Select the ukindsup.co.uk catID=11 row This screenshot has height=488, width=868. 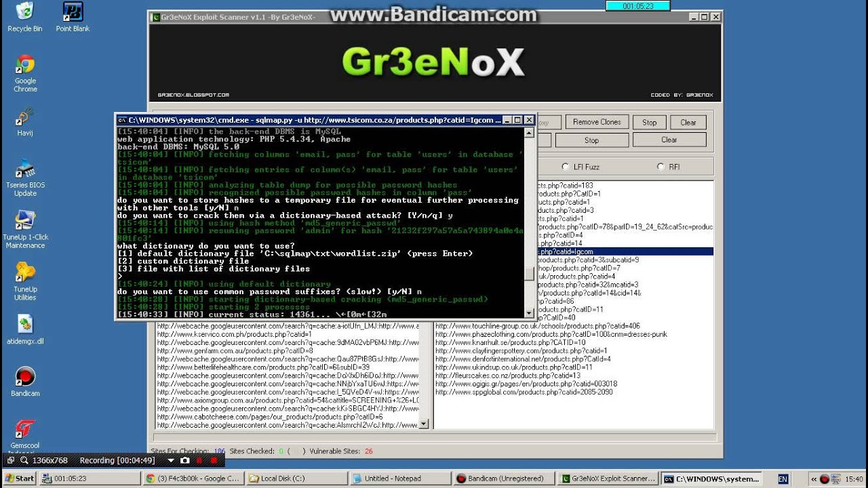514,367
